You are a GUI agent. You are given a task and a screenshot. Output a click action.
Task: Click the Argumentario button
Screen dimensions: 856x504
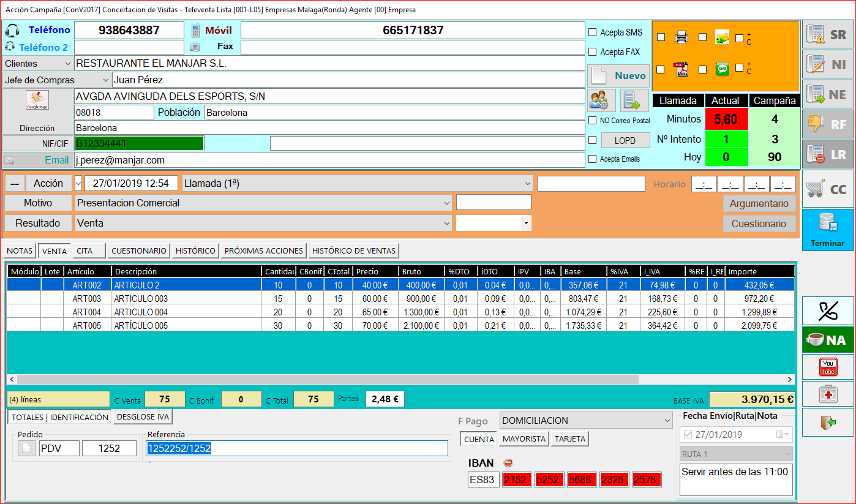759,203
